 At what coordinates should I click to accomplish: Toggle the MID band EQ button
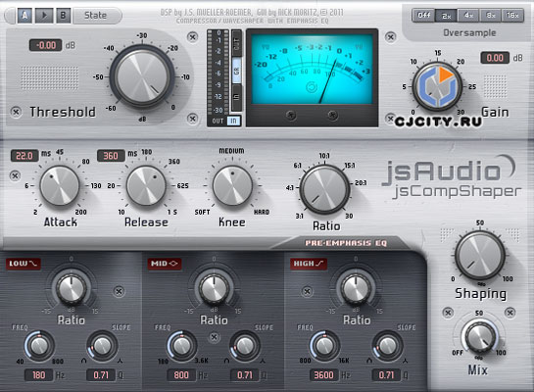[x=165, y=264]
